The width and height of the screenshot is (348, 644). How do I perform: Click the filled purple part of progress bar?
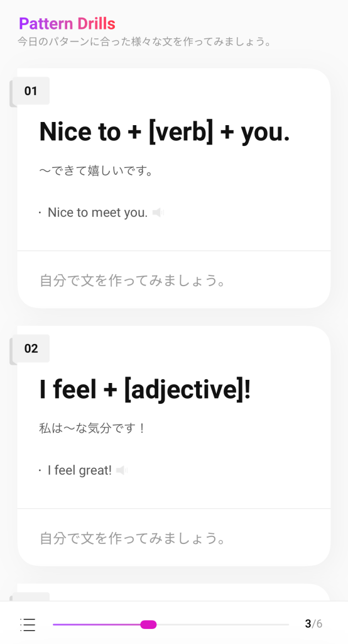point(97,625)
